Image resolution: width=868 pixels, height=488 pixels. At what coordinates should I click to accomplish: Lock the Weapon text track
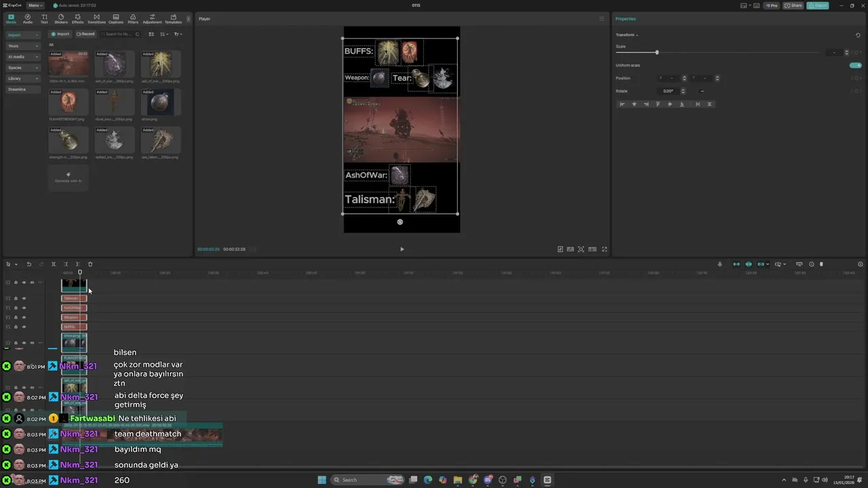(x=16, y=317)
